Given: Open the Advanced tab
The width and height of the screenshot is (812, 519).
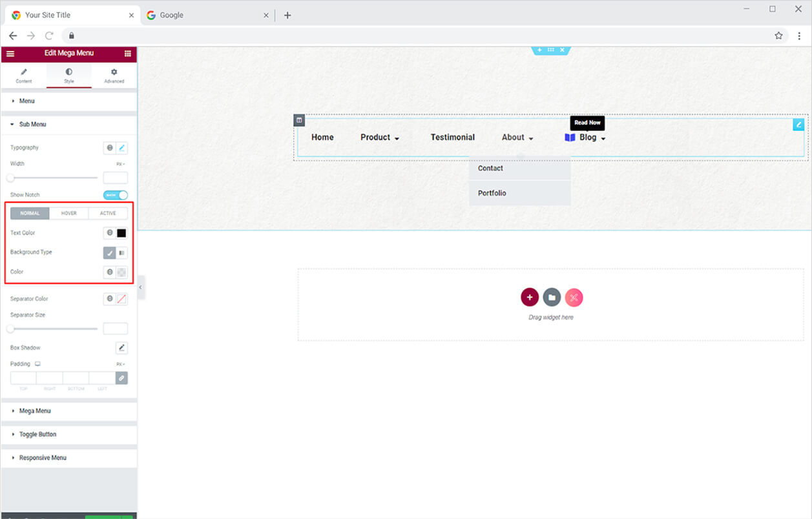Looking at the screenshot, I should click(x=114, y=76).
